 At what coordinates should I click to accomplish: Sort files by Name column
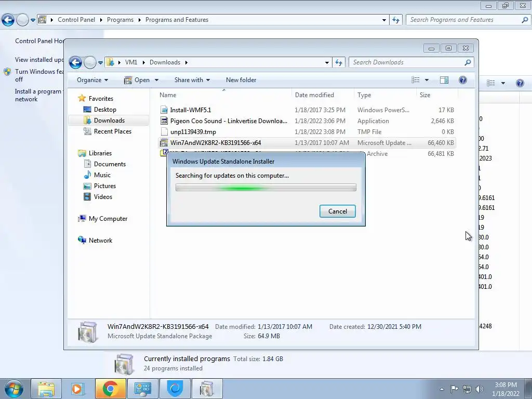[224, 95]
